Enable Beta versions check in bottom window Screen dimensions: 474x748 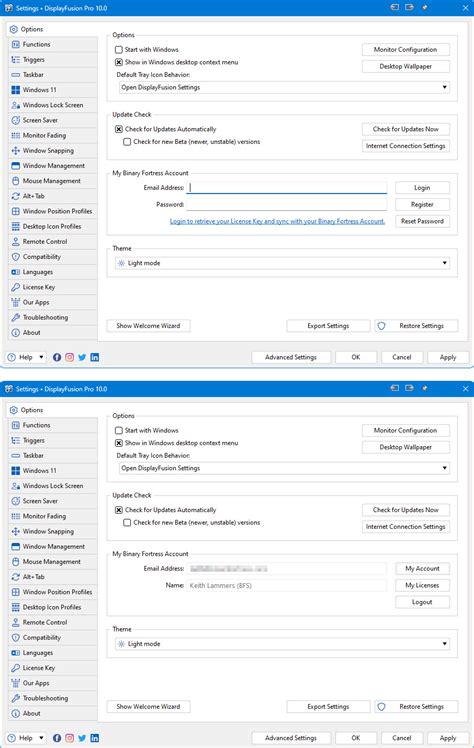(127, 523)
